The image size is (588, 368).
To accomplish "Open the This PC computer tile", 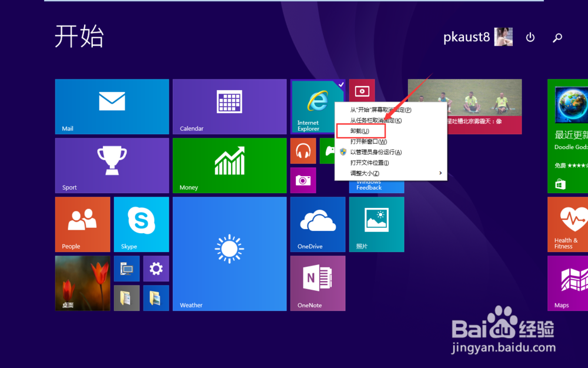I will (127, 269).
